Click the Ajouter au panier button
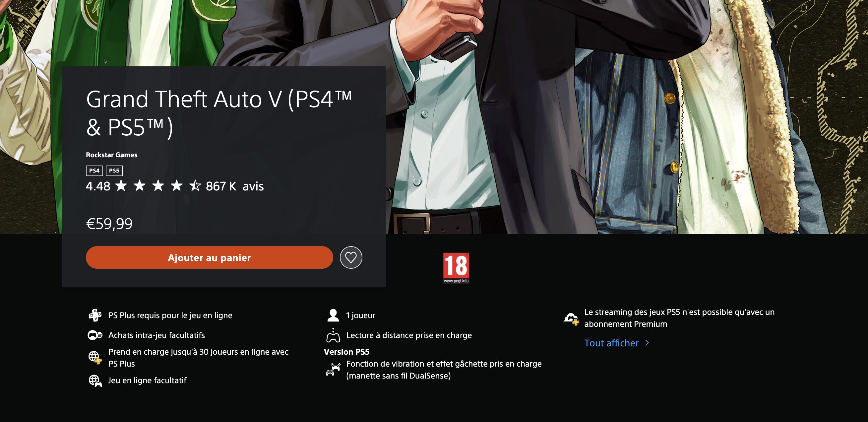Screen dimensions: 868x422 click(x=209, y=257)
